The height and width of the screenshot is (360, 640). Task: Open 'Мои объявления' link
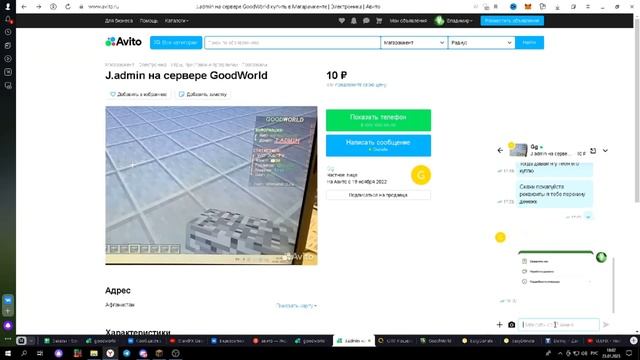point(408,20)
